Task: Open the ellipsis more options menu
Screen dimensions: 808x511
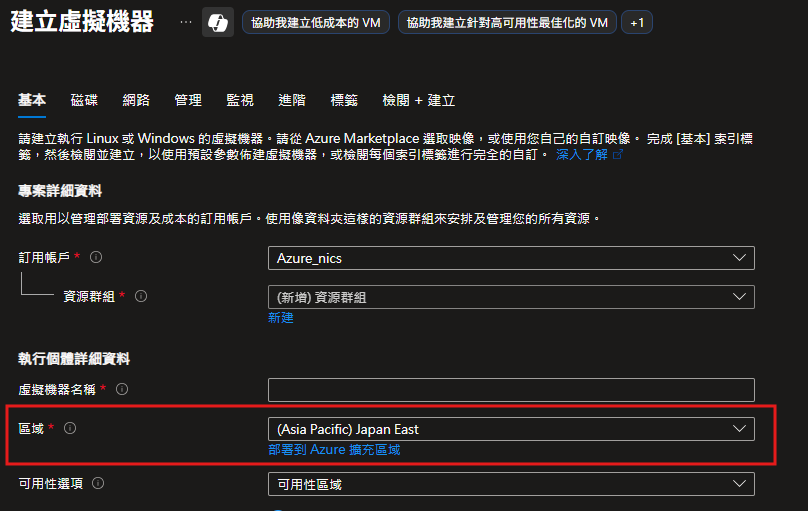Action: pos(186,22)
